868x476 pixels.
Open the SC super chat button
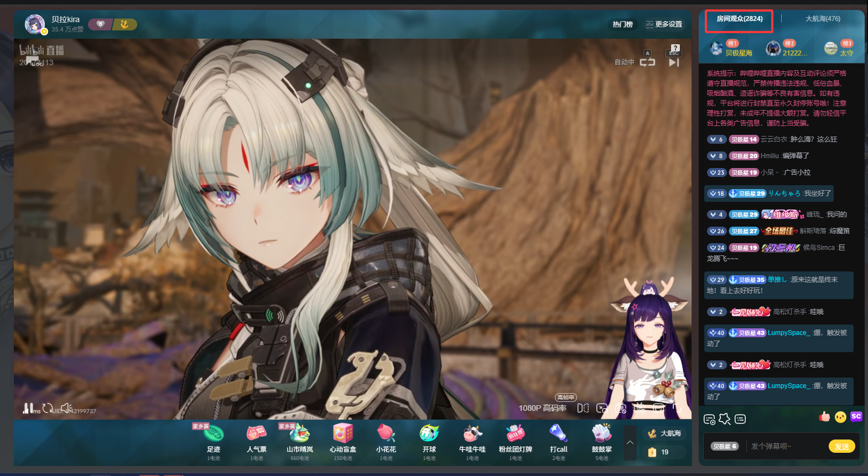click(x=856, y=416)
